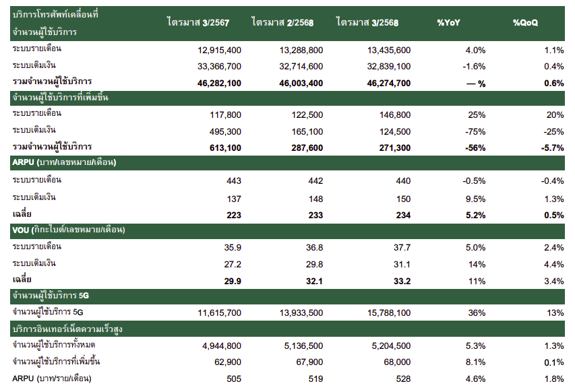575x392 pixels.
Task: Click the "บริการโทรศัพท์เคลื่อนที่" table title
Action: pyautogui.click(x=55, y=14)
